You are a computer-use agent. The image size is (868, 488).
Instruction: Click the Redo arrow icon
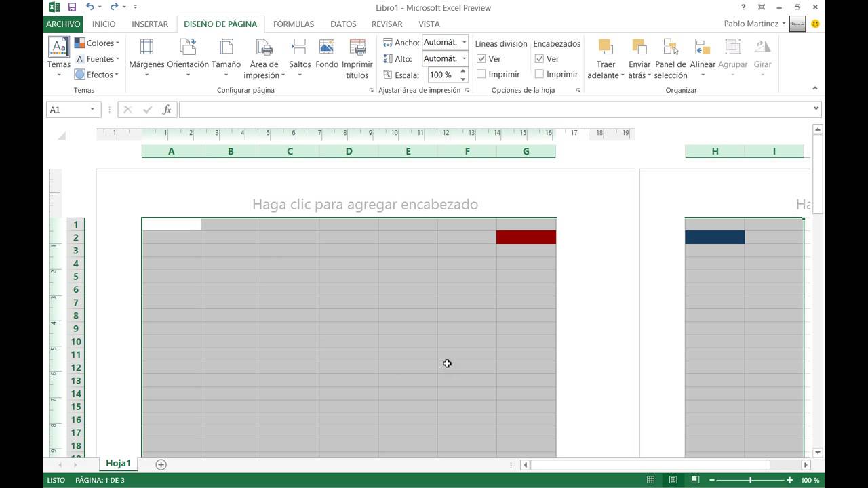coord(114,7)
